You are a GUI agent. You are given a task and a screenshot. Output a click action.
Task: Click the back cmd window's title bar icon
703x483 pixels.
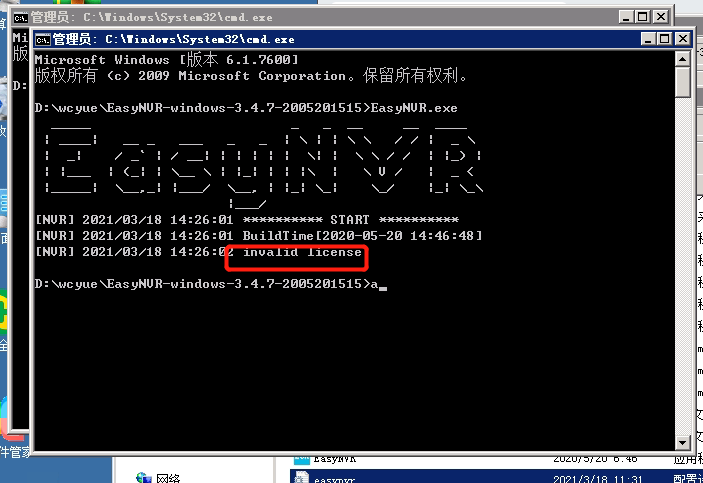(21, 17)
